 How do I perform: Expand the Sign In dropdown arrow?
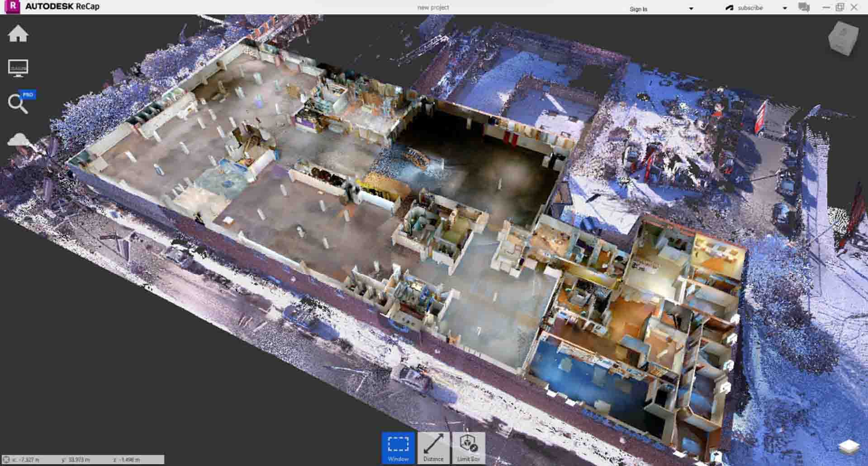pos(691,9)
